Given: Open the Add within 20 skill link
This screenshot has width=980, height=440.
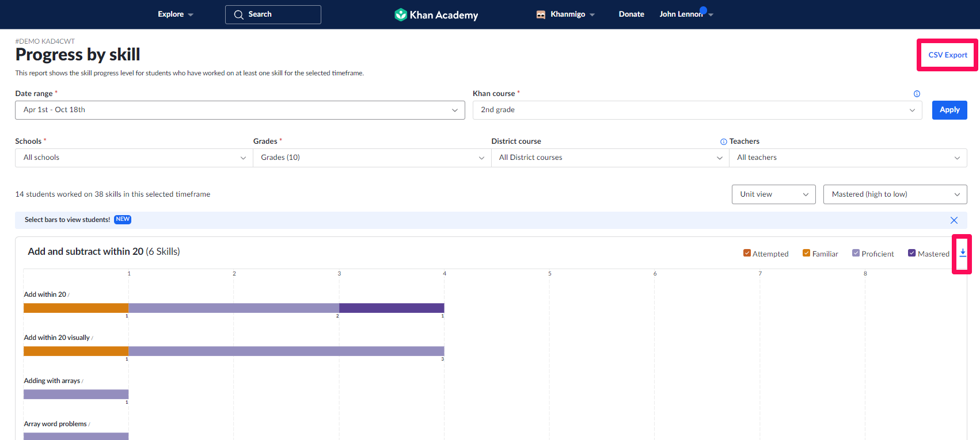Looking at the screenshot, I should click(45, 294).
